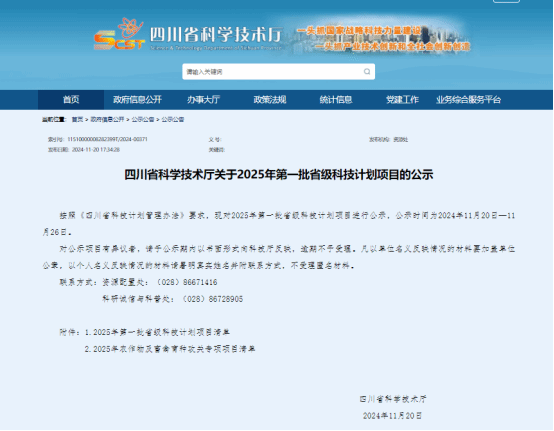This screenshot has width=554, height=431.
Task: Click the 四川省科学技术厅 header title
Action: [x=216, y=35]
